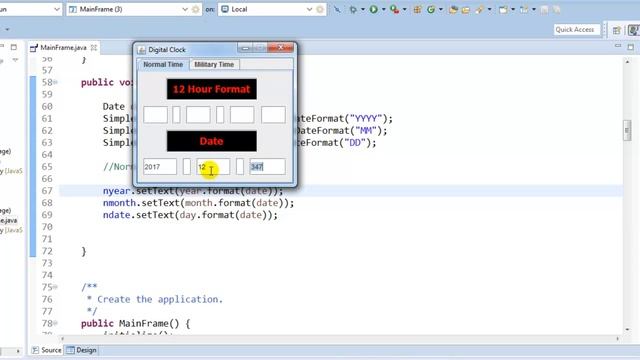Click the green New Java Class icon

[431, 9]
